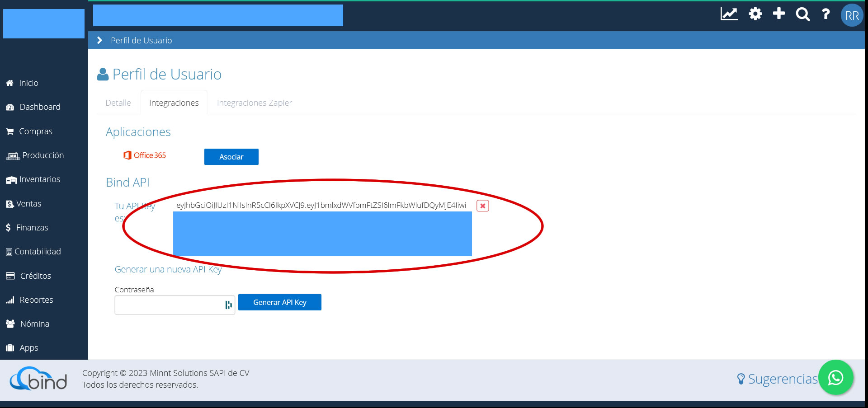Click into the Contraseña password field

pyautogui.click(x=175, y=305)
